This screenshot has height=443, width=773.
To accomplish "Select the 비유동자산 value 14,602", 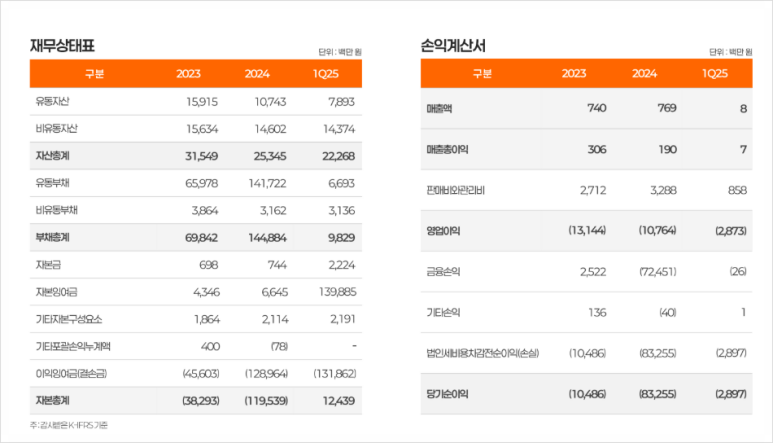I will [x=271, y=129].
